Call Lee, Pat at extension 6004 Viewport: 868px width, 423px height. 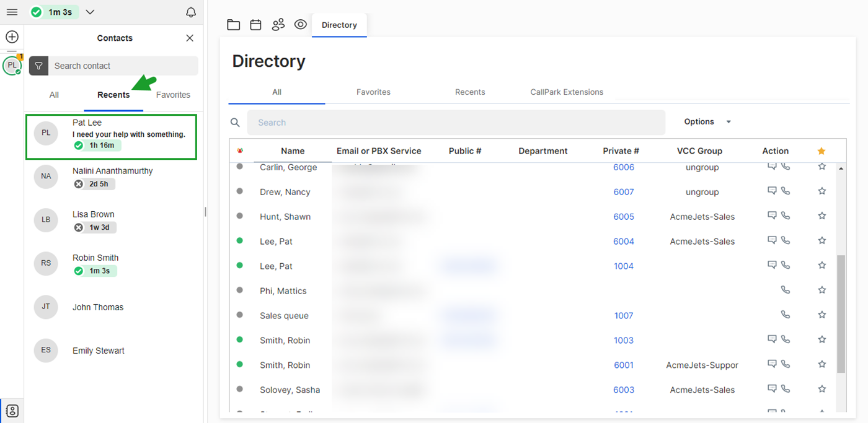click(786, 241)
